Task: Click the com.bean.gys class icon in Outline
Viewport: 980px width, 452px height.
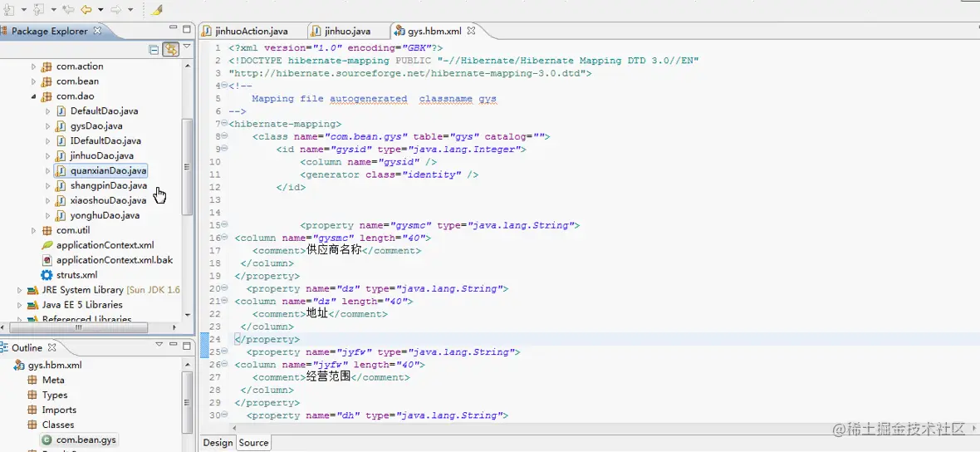Action: click(47, 440)
